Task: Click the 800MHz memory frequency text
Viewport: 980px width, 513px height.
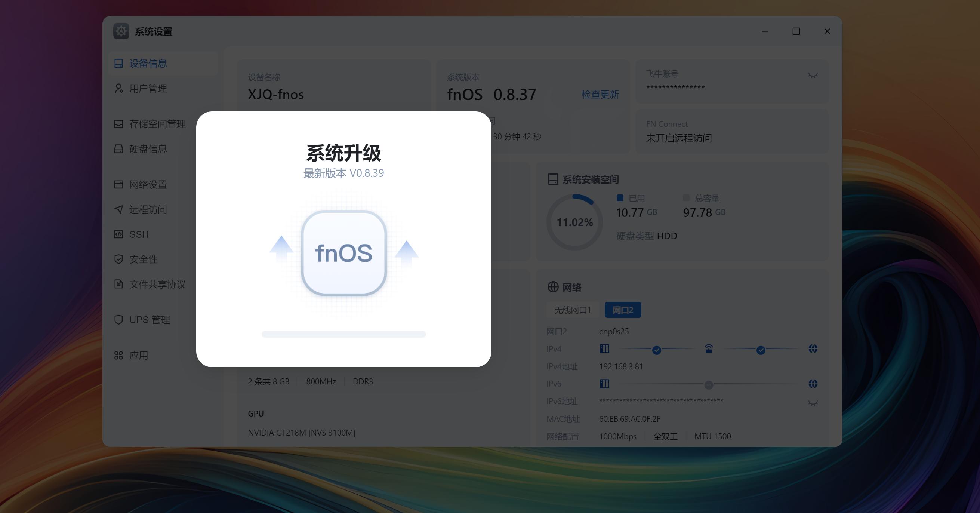Action: click(x=321, y=381)
